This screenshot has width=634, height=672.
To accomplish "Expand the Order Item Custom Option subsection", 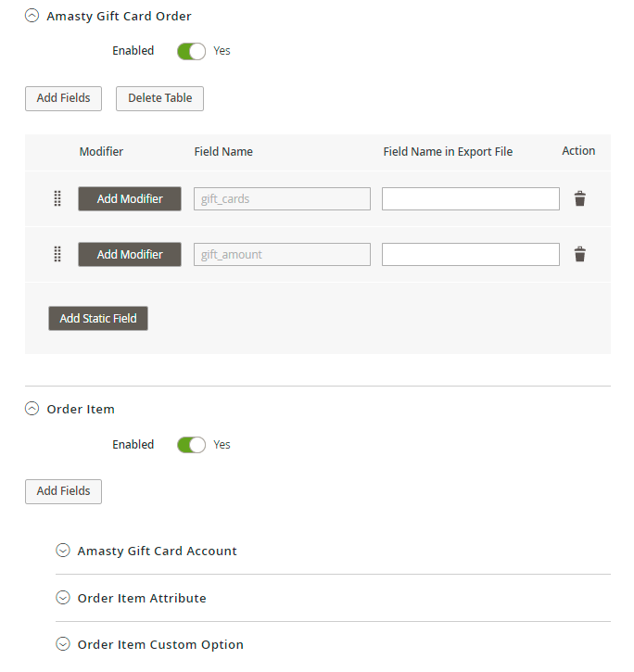I will coord(63,644).
